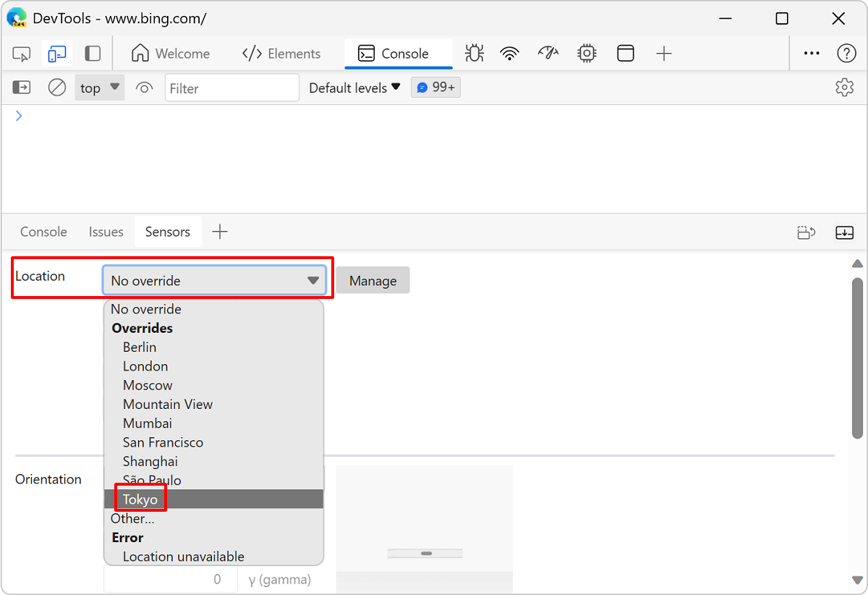Image resolution: width=868 pixels, height=595 pixels.
Task: Open the Default levels dropdown
Action: [x=354, y=88]
